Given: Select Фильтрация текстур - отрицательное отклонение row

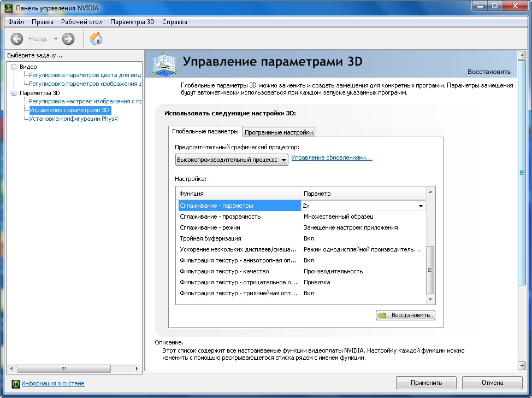Looking at the screenshot, I should coord(302,282).
